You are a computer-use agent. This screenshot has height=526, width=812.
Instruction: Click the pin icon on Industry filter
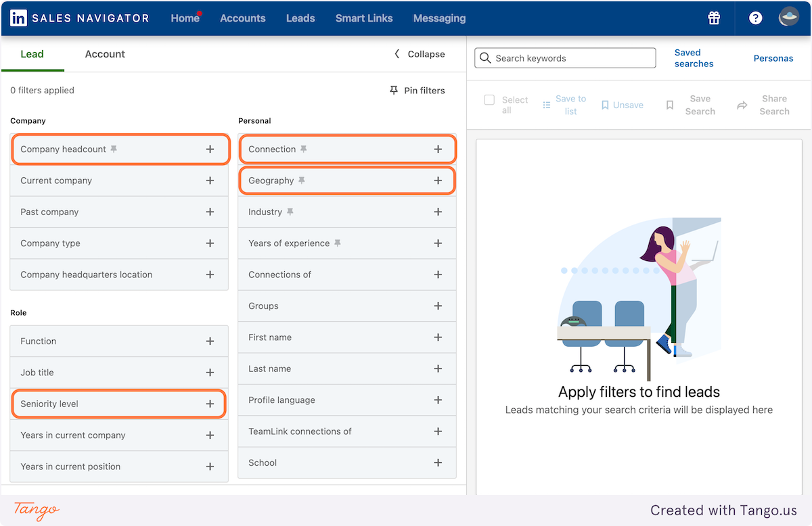tap(290, 212)
